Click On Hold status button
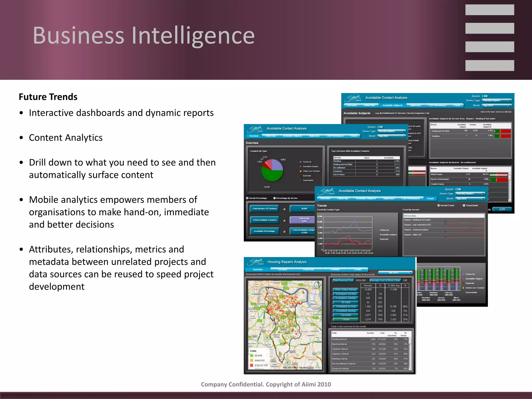532x399 pixels. pyautogui.click(x=345, y=302)
